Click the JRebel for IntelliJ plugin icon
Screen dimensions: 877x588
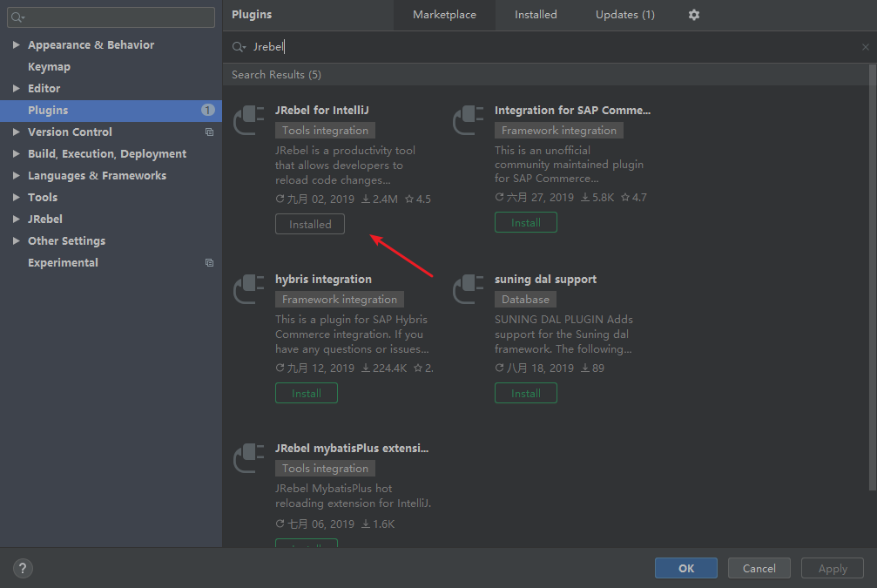249,120
